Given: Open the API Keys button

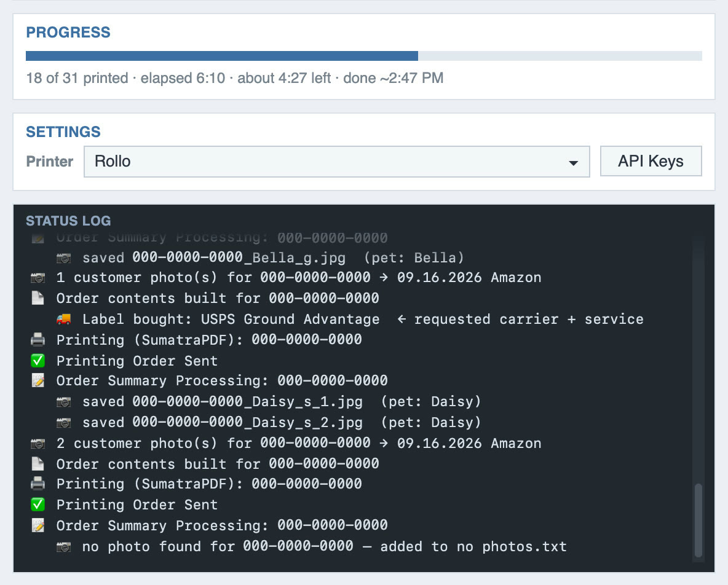Looking at the screenshot, I should pos(651,161).
